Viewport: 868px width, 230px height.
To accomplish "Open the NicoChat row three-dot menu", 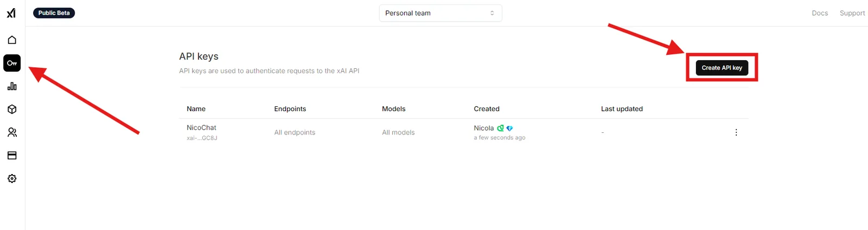I will click(736, 132).
